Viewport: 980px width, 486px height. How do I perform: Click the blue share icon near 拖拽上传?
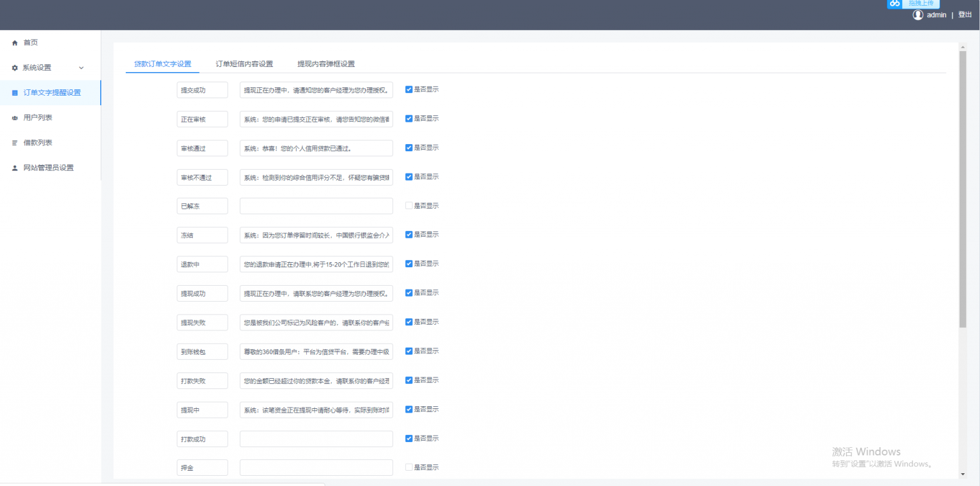point(894,3)
